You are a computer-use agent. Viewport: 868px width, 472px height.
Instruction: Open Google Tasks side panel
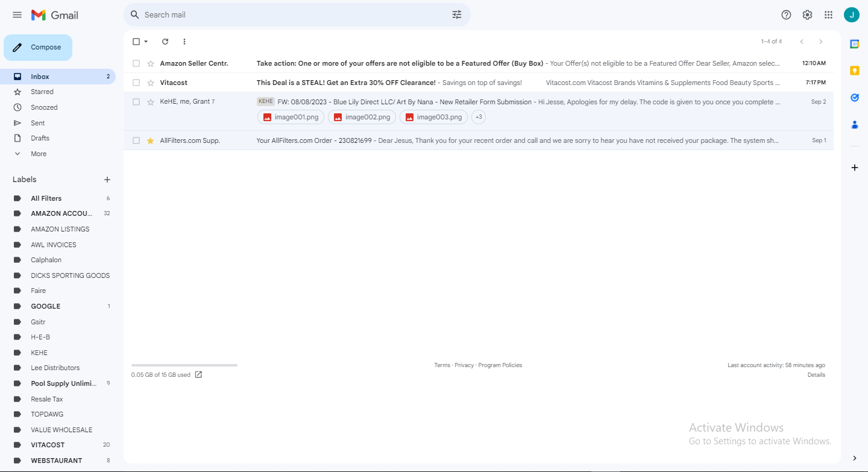point(855,98)
